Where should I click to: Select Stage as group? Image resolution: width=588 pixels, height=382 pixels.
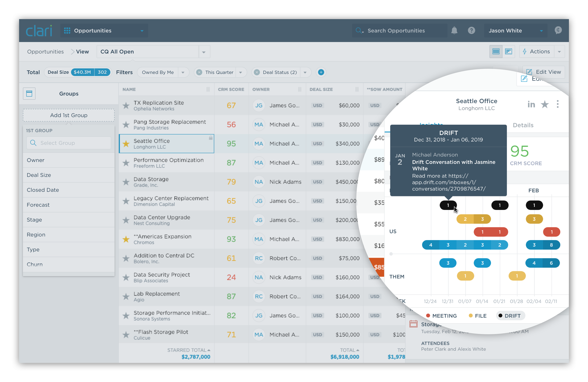69,220
